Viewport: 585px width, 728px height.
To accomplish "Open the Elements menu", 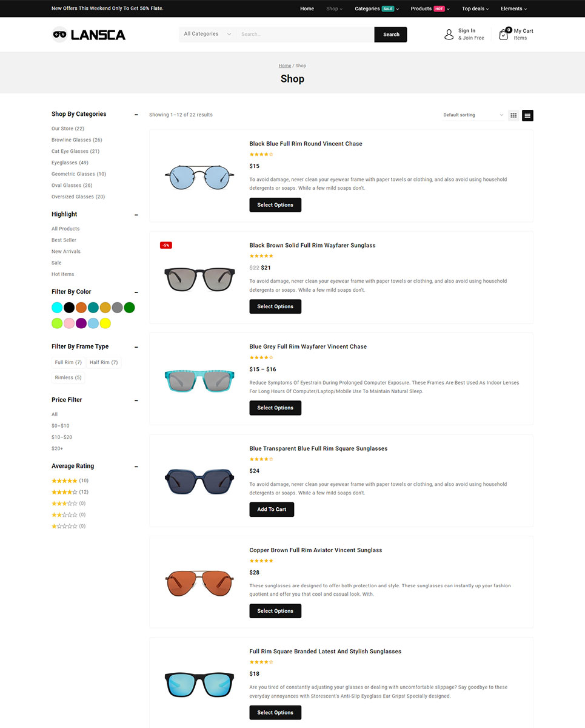I will point(514,8).
